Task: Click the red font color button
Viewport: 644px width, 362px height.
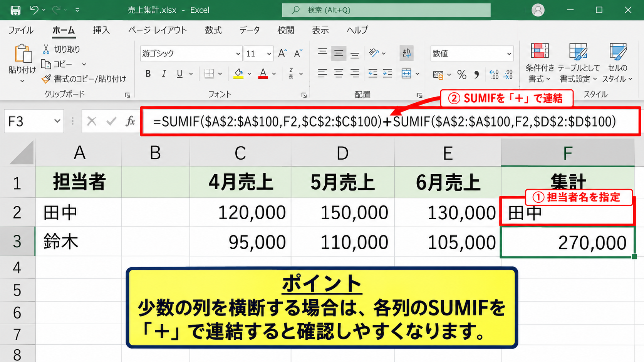Action: [263, 73]
